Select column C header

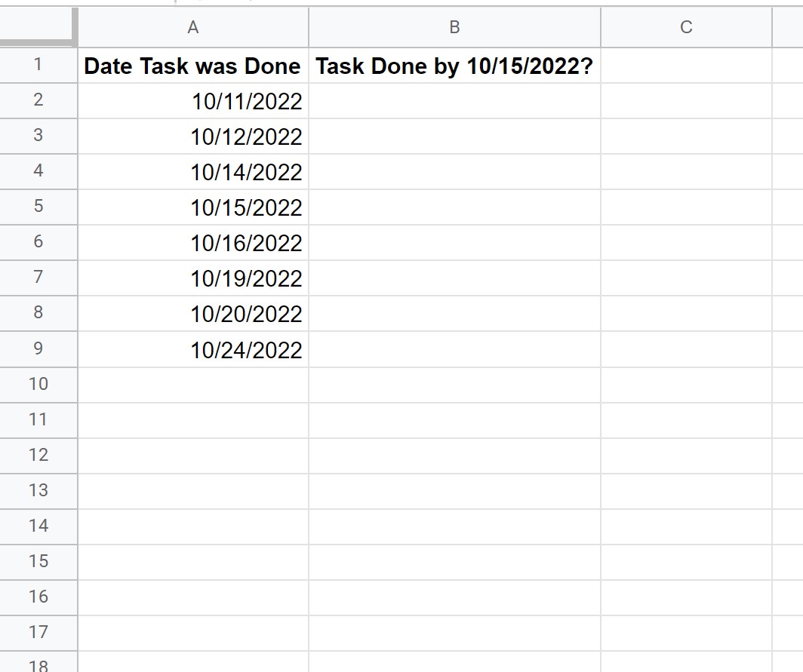click(686, 27)
